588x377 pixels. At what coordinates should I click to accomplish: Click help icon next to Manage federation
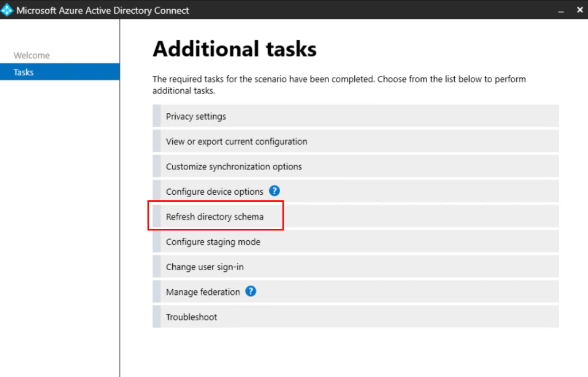(x=250, y=291)
